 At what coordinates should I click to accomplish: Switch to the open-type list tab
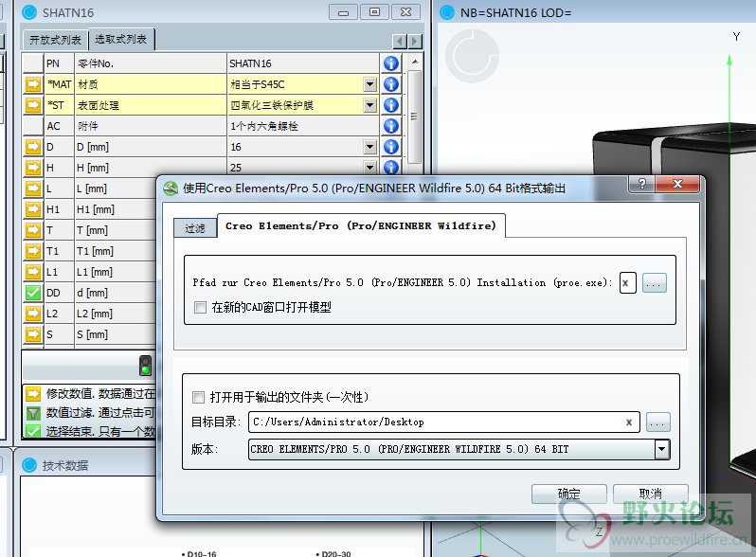click(x=55, y=40)
